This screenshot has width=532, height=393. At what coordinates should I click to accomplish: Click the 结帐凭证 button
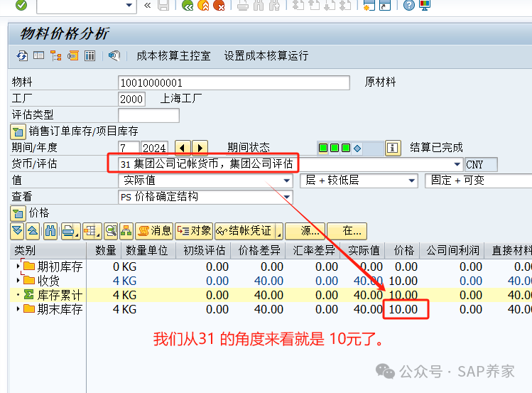pos(245,231)
